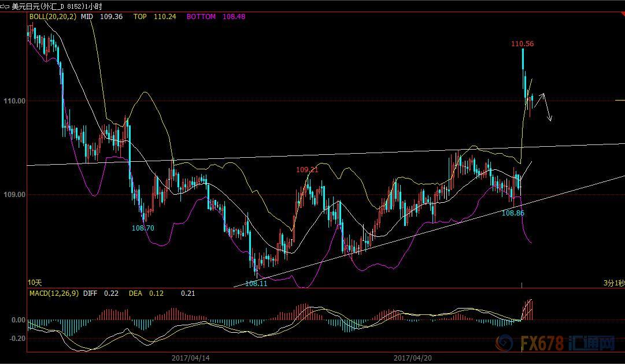
Task: Click the 110.00 price axis label
Action: point(14,101)
